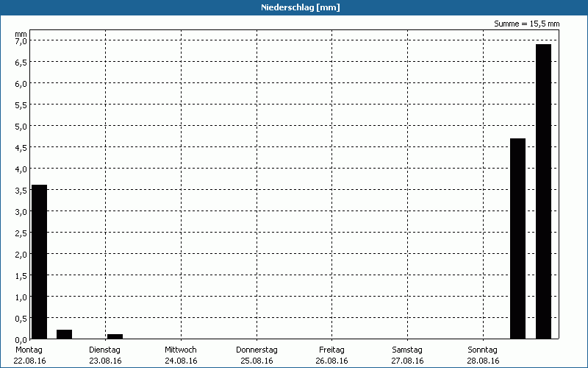
Task: Click the 7,0 y-axis value
Action: pyautogui.click(x=21, y=41)
